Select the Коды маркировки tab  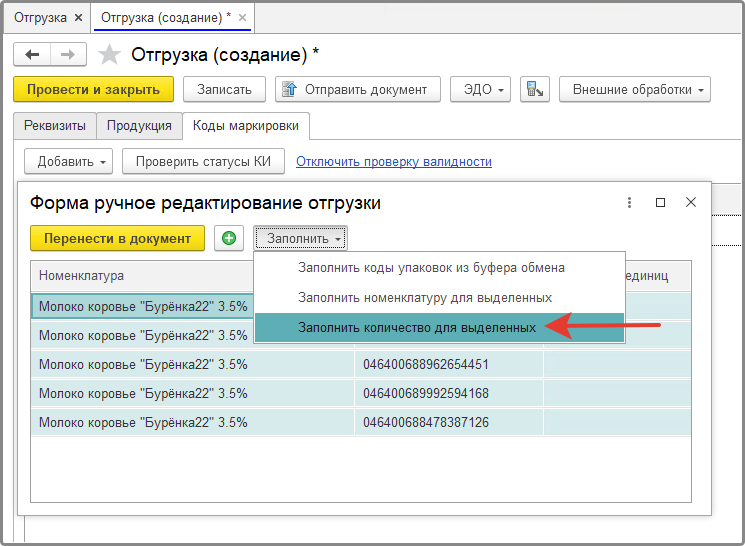pos(246,125)
